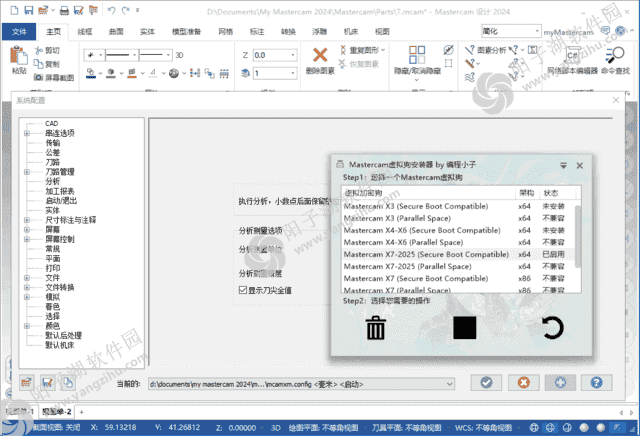Click the Undo arrow icon
This screenshot has height=436, width=640.
tap(111, 10)
